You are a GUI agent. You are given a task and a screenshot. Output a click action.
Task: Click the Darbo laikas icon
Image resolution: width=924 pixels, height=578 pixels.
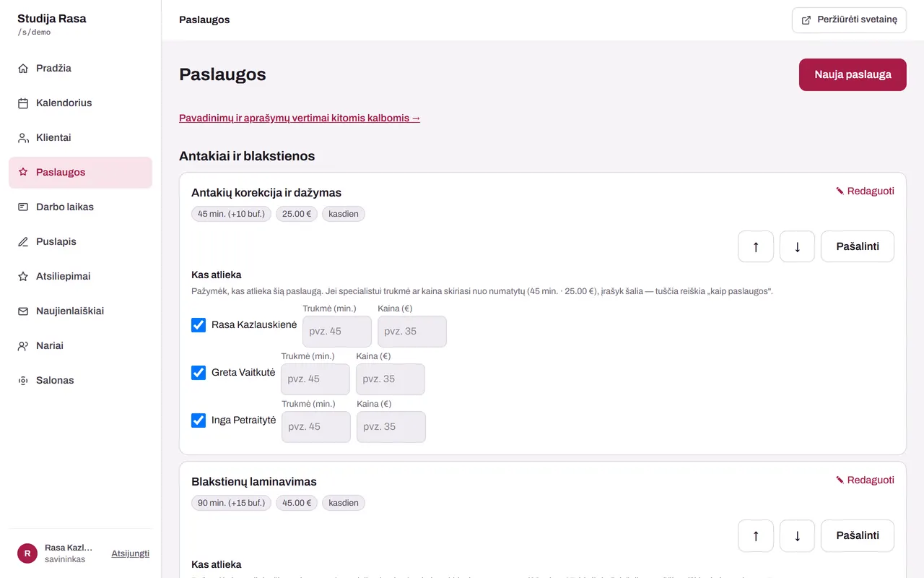23,207
